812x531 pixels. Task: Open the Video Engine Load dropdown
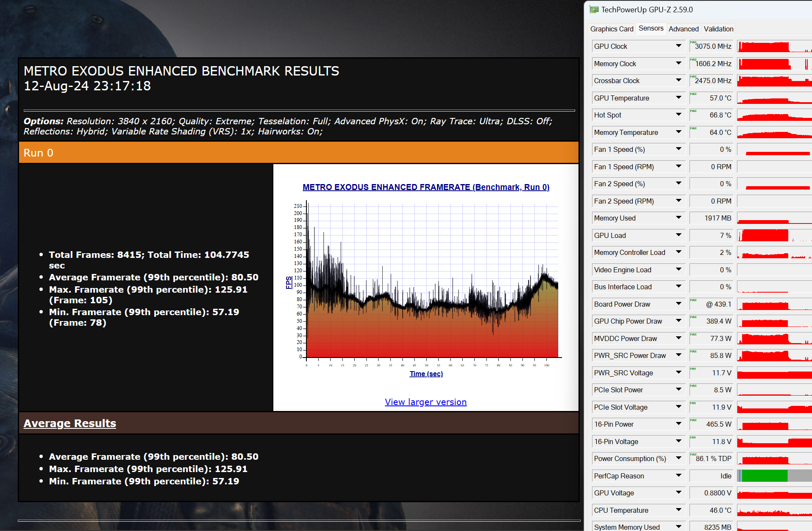[679, 270]
